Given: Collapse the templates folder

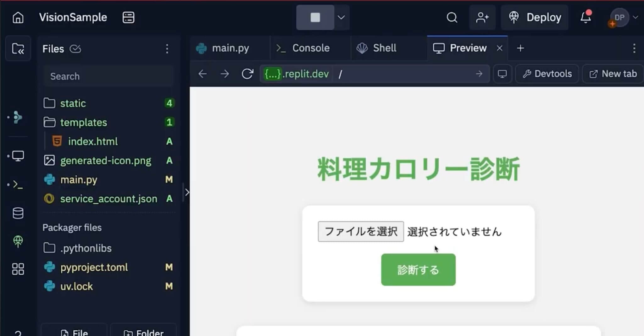Looking at the screenshot, I should click(x=83, y=122).
